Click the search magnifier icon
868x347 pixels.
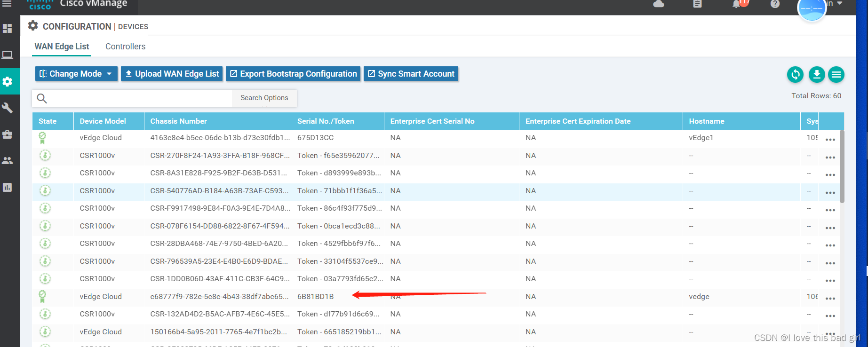42,98
